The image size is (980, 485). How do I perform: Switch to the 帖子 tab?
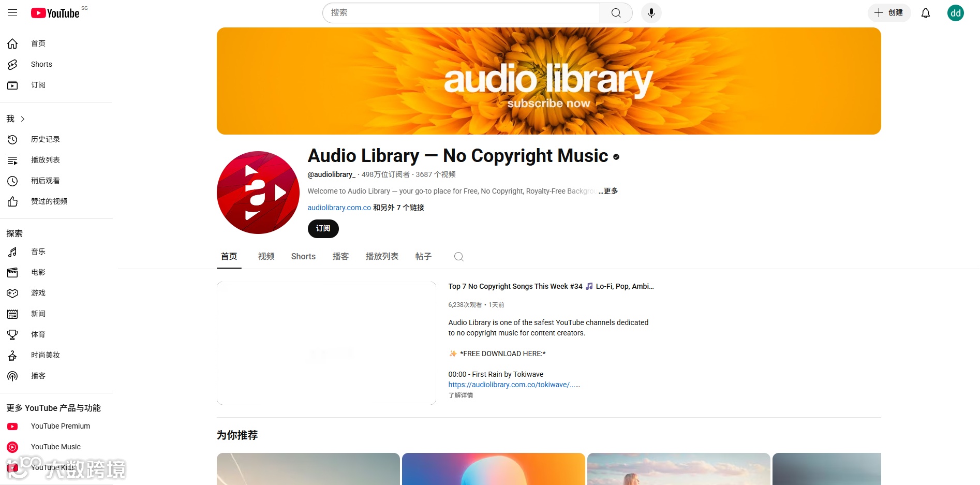pos(423,256)
